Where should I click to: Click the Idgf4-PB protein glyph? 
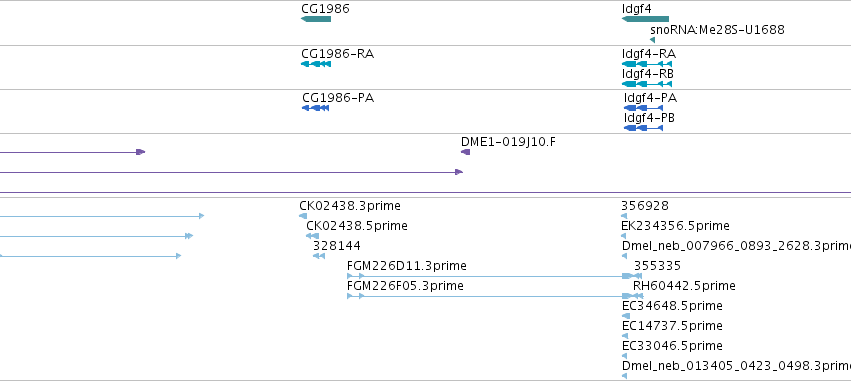tap(644, 128)
